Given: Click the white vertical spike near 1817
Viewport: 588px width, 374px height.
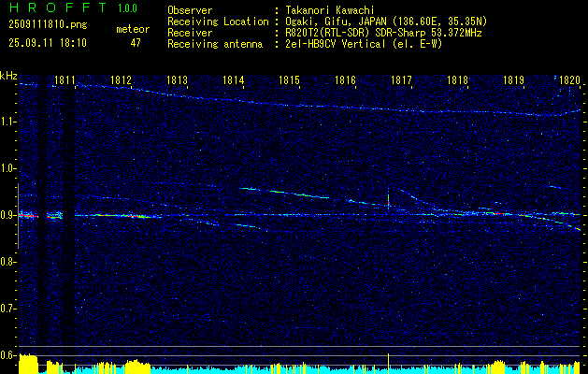Looking at the screenshot, I should click(x=388, y=199).
